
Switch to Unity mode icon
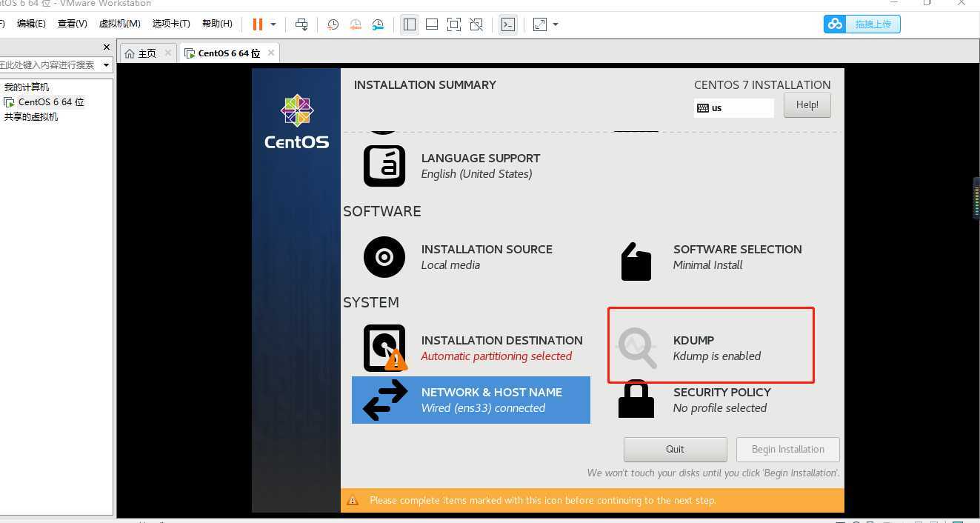tap(476, 24)
